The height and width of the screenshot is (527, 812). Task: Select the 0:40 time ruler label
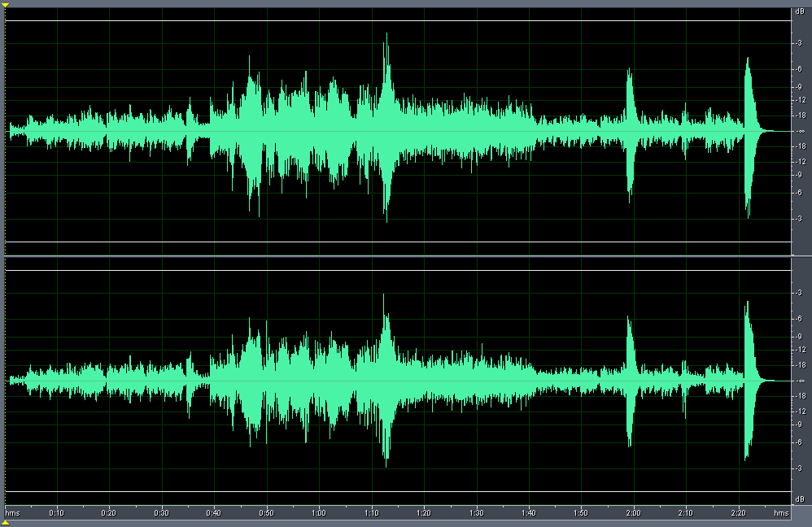click(214, 513)
